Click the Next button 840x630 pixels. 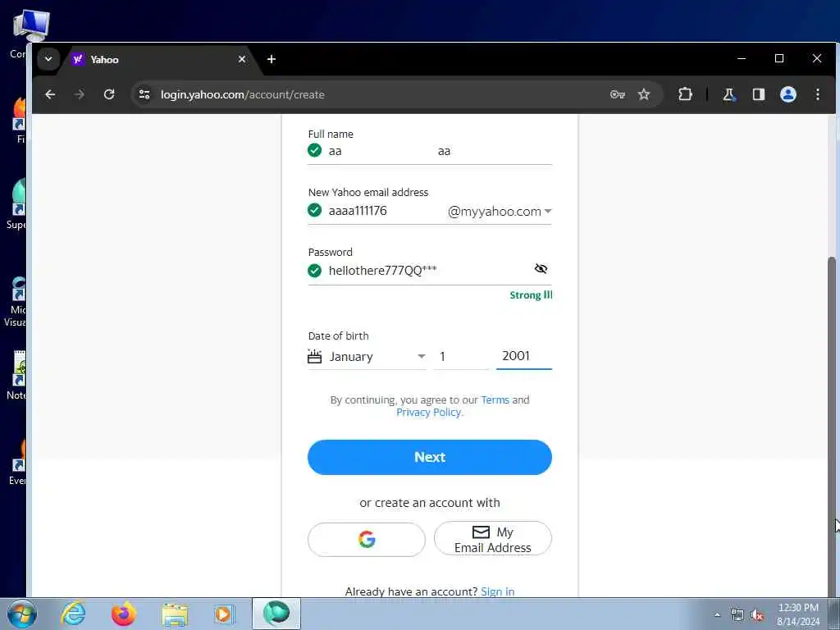coord(430,457)
